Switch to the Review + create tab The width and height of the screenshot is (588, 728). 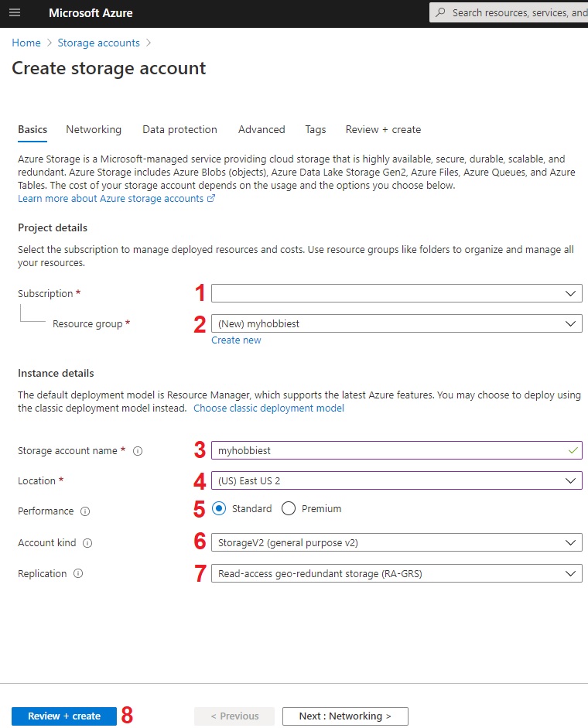(x=383, y=129)
